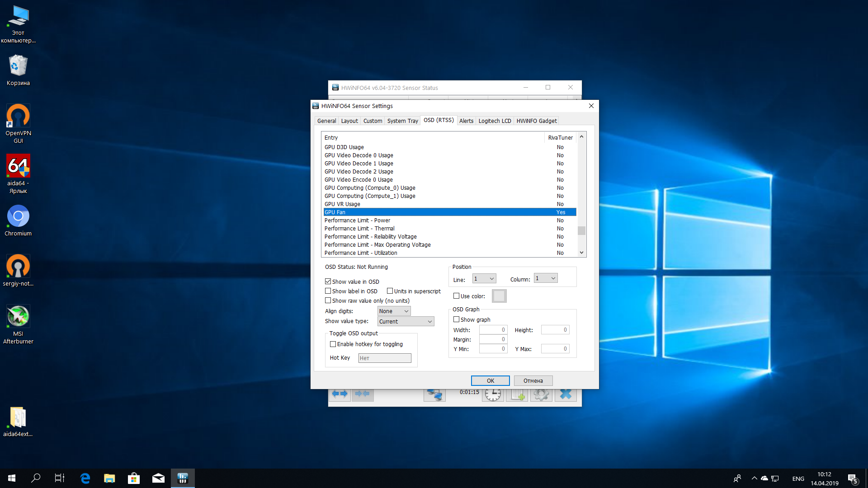
Task: Open Microsoft Store from the taskbar
Action: (134, 478)
